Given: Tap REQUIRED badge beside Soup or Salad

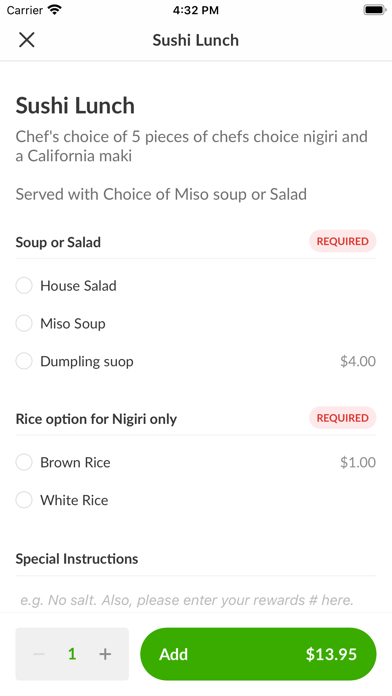Looking at the screenshot, I should 342,241.
